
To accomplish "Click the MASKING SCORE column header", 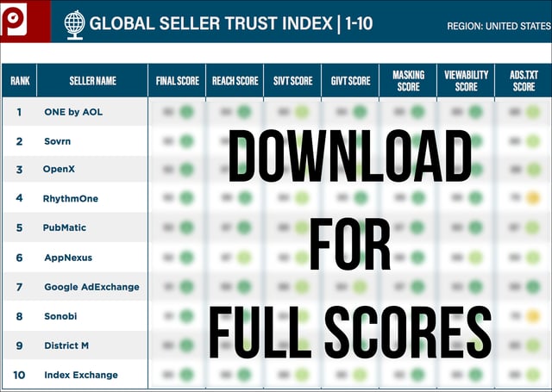I will pyautogui.click(x=408, y=81).
